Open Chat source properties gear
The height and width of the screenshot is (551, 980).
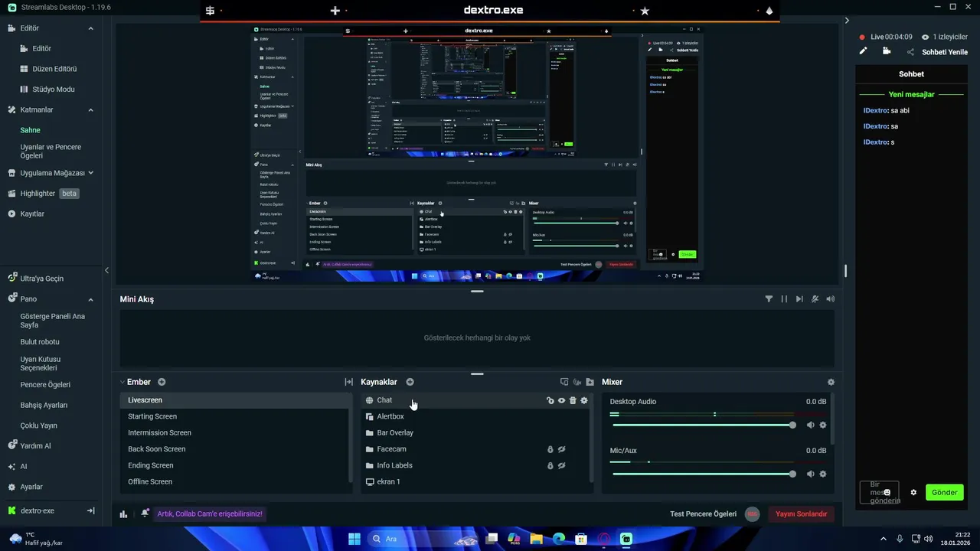pos(584,400)
